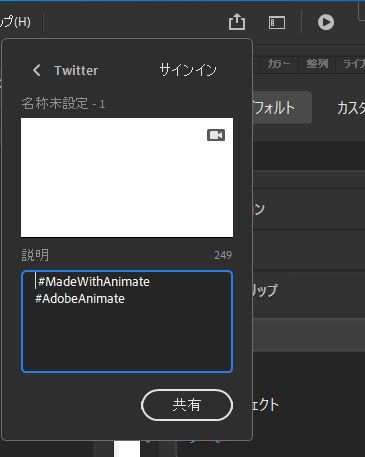Click the #AdobeAnimate hashtag text
Screen dimensions: 365x457
[80, 298]
